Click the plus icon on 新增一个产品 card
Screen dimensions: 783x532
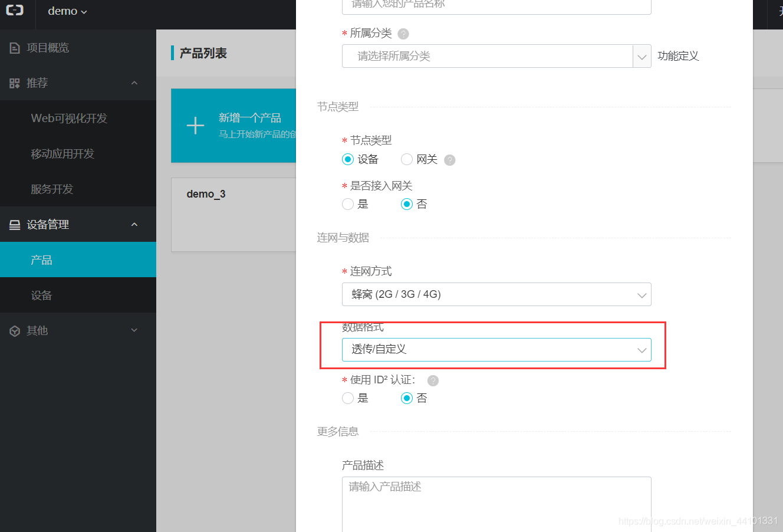[195, 126]
